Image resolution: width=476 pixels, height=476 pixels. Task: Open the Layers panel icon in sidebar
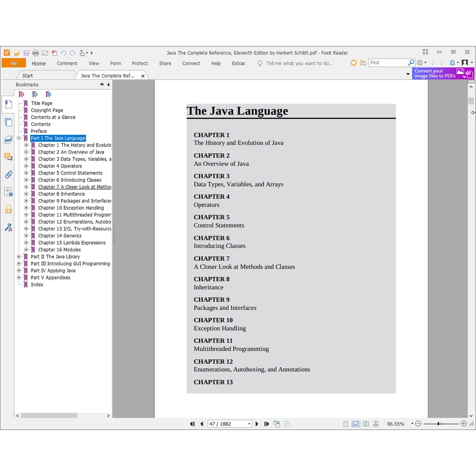point(8,139)
